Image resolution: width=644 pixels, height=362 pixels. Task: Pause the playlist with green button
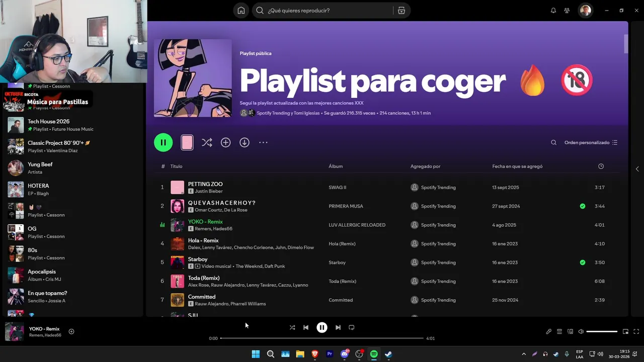coord(163,142)
